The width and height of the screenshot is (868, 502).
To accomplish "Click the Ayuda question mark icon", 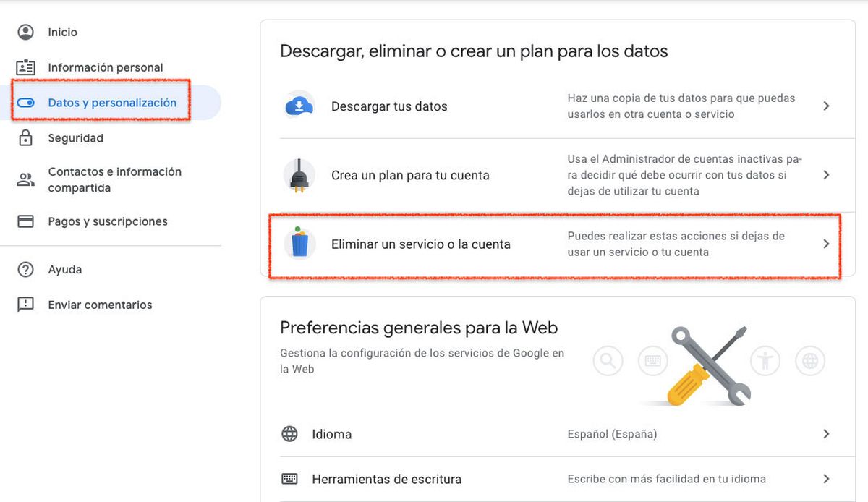I will point(26,269).
